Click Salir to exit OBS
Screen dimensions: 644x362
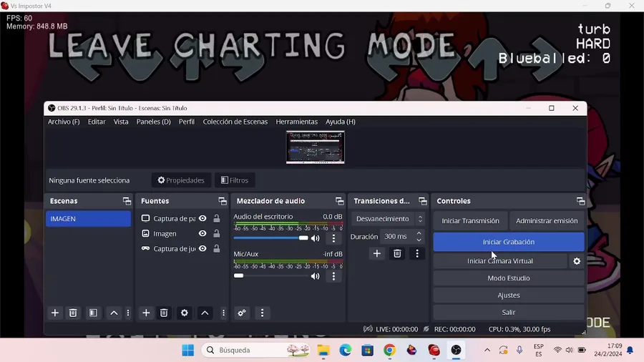point(509,313)
